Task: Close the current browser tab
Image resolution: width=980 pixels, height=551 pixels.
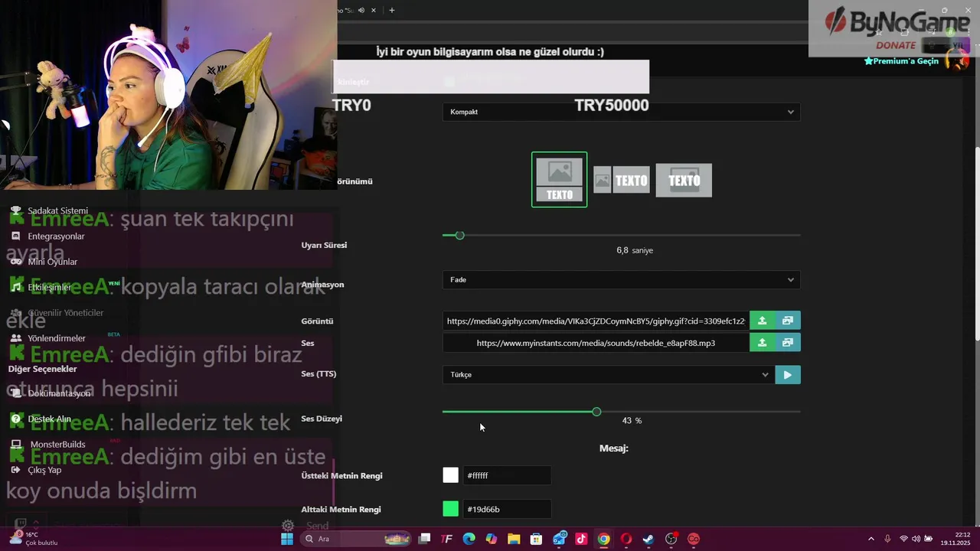Action: [x=374, y=10]
